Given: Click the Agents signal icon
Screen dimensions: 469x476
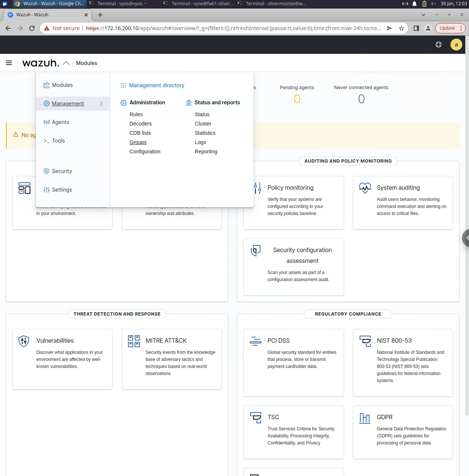Looking at the screenshot, I should click(x=46, y=122).
